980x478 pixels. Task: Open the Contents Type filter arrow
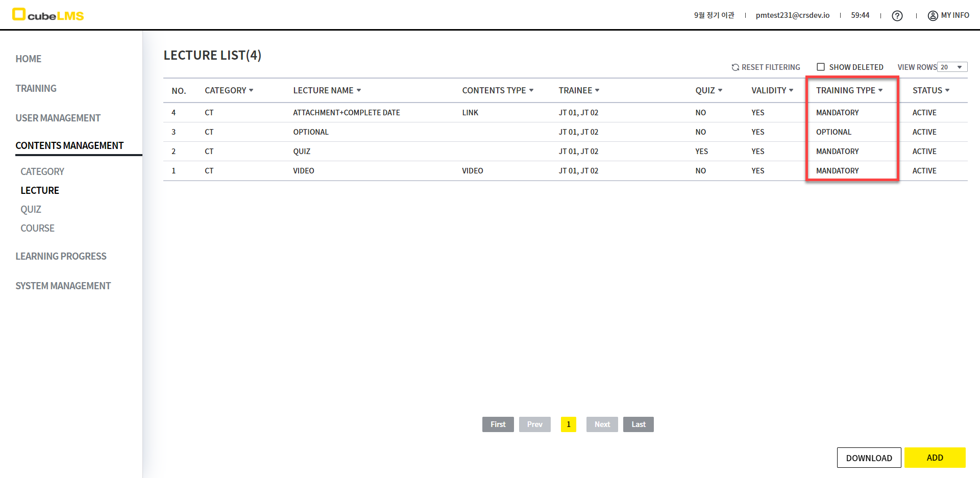(x=531, y=90)
